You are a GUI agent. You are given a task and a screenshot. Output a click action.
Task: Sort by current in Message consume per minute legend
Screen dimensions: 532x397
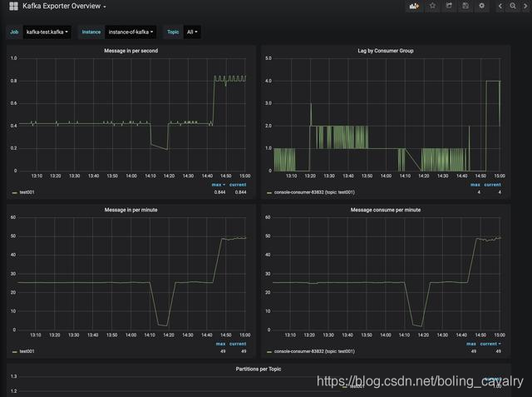click(x=490, y=344)
